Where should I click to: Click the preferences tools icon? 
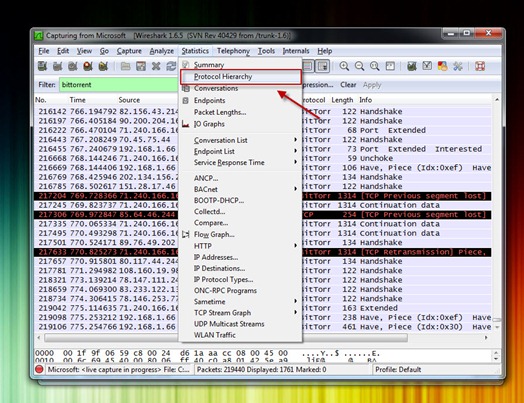pos(457,66)
